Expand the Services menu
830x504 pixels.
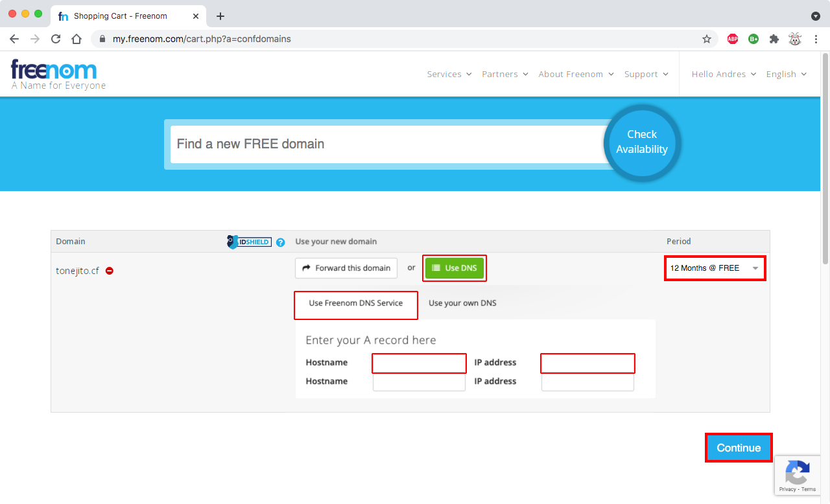[449, 74]
